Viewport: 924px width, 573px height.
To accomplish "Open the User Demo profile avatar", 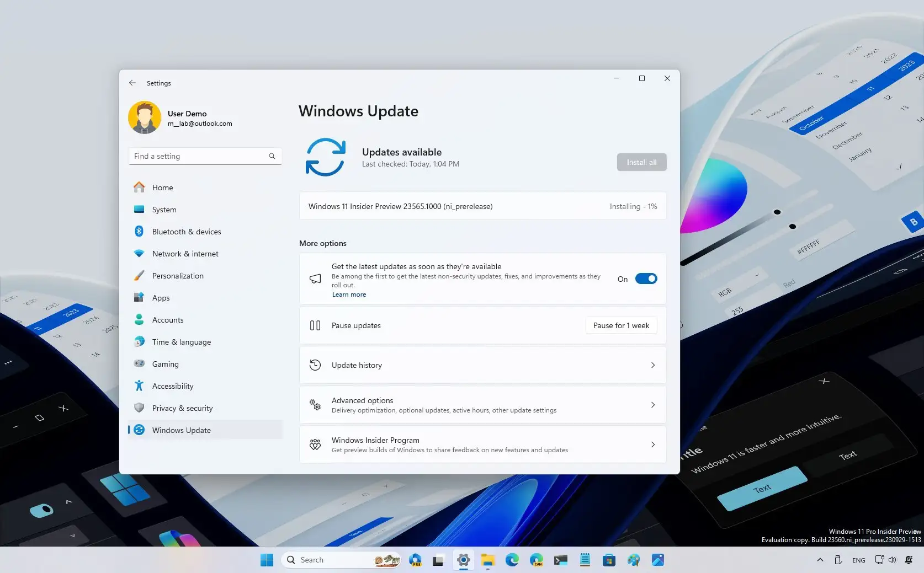I will coord(145,117).
